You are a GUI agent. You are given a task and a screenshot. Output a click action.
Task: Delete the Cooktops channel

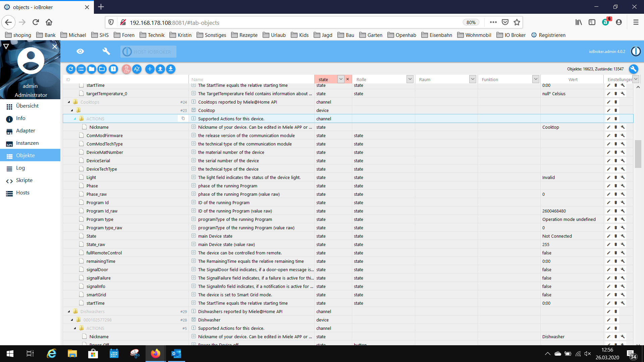click(616, 102)
